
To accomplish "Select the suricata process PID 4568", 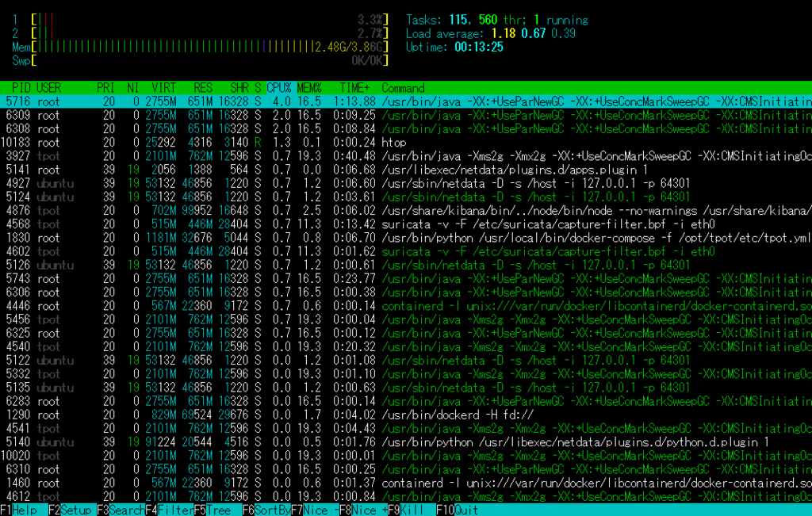I will [x=406, y=224].
